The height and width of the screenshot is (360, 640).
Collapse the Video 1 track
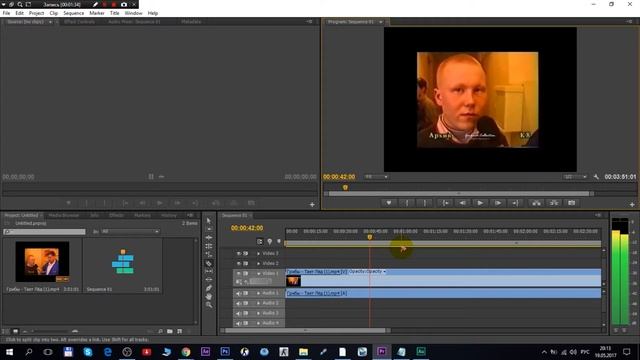[258, 273]
